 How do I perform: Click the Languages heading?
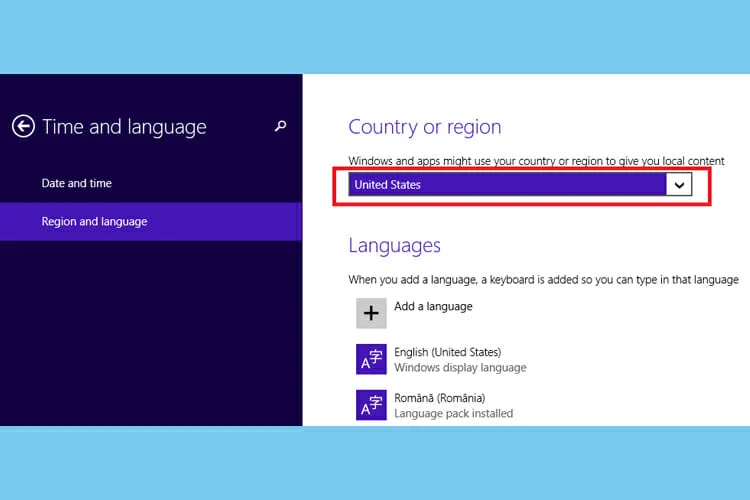point(395,245)
